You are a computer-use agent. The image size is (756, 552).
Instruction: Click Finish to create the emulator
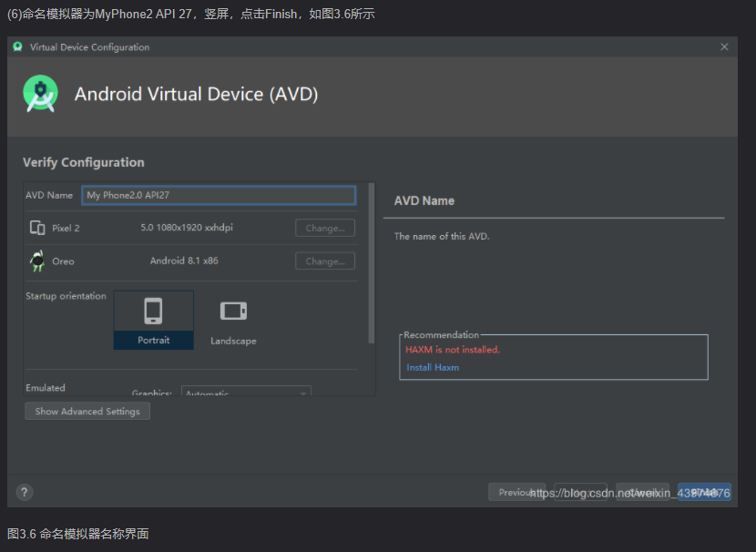click(704, 492)
